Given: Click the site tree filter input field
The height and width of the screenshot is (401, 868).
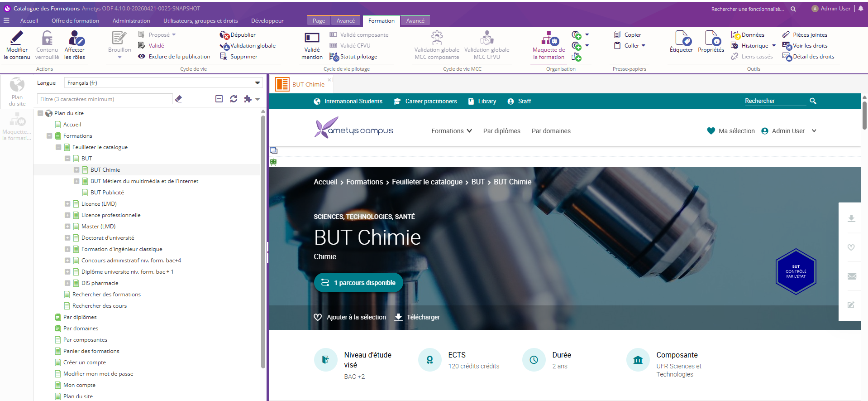Looking at the screenshot, I should pyautogui.click(x=105, y=99).
